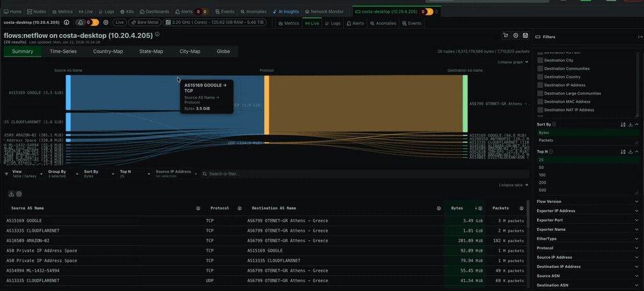Switch to the Time-Series tab
This screenshot has width=644, height=291.
click(x=63, y=52)
